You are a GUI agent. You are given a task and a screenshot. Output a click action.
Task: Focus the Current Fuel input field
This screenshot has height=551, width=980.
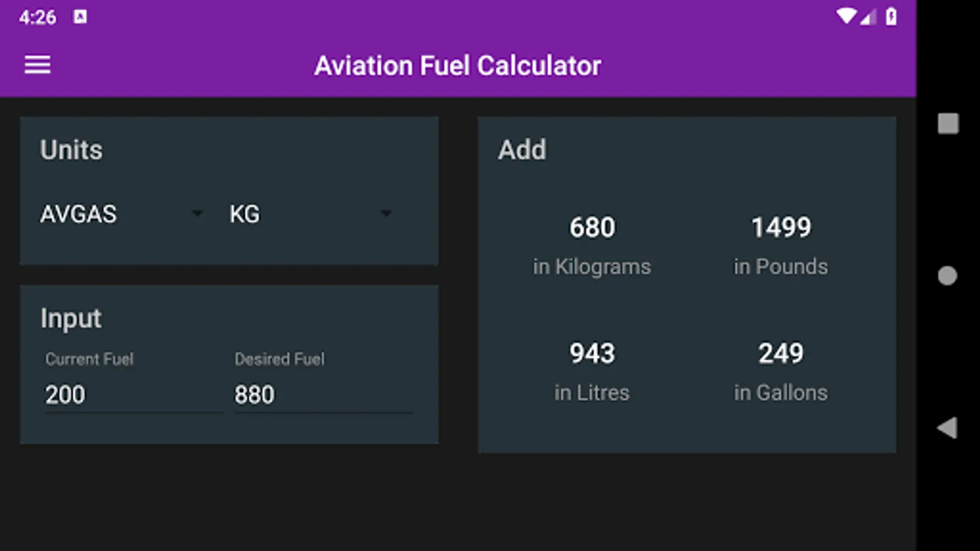[x=134, y=395]
